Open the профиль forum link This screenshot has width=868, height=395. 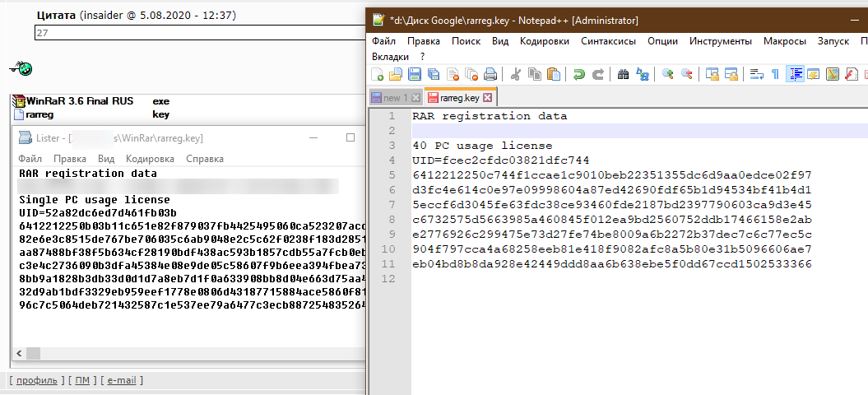click(36, 380)
